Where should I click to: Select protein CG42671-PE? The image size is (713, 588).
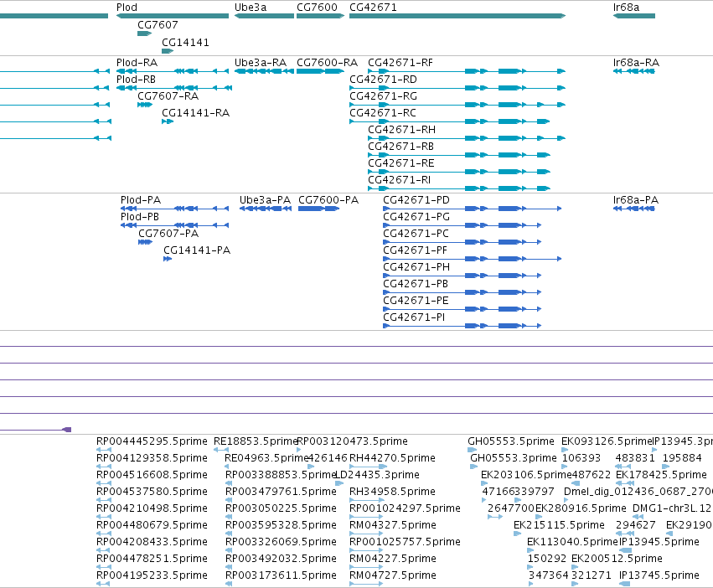(462, 309)
